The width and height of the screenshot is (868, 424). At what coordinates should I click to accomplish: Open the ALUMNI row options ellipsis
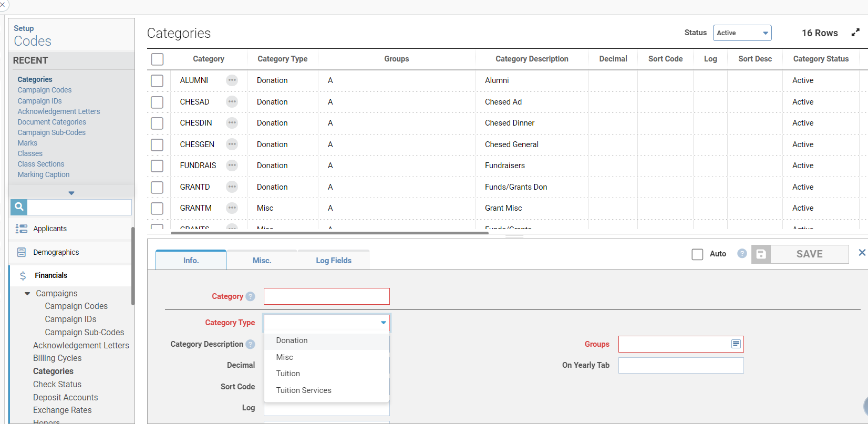click(232, 80)
